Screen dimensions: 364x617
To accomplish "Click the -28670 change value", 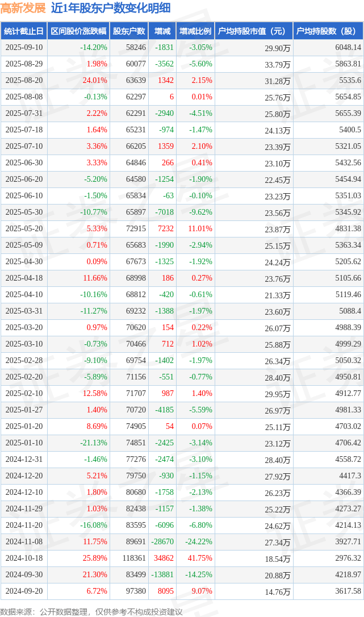I will coord(161,542).
